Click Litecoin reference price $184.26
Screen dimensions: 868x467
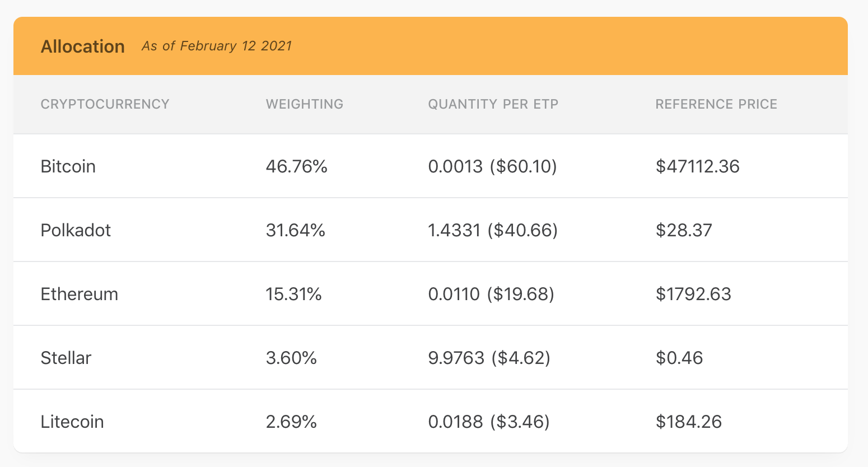[x=688, y=422]
